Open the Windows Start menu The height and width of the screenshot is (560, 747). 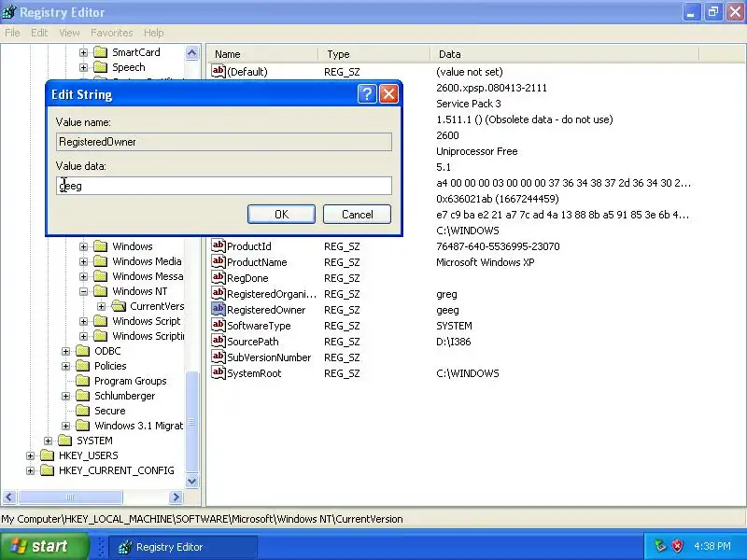[x=44, y=546]
